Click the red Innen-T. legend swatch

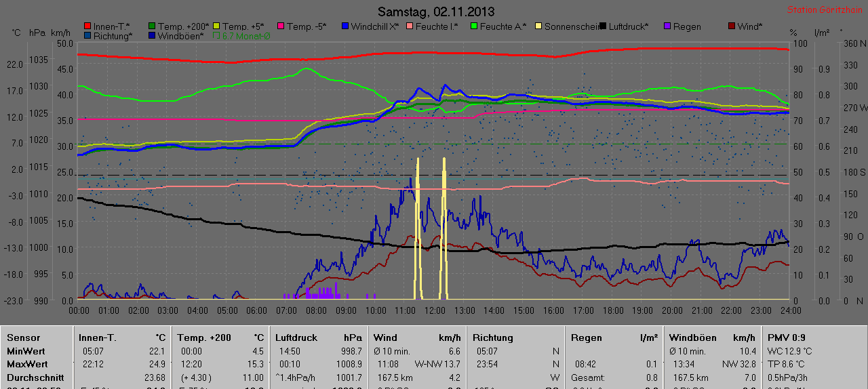click(87, 26)
